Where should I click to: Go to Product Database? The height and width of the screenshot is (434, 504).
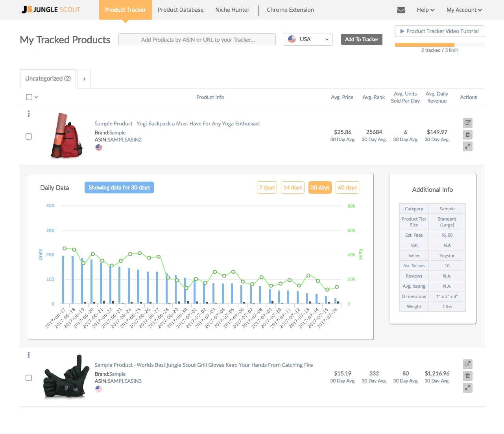(x=181, y=10)
